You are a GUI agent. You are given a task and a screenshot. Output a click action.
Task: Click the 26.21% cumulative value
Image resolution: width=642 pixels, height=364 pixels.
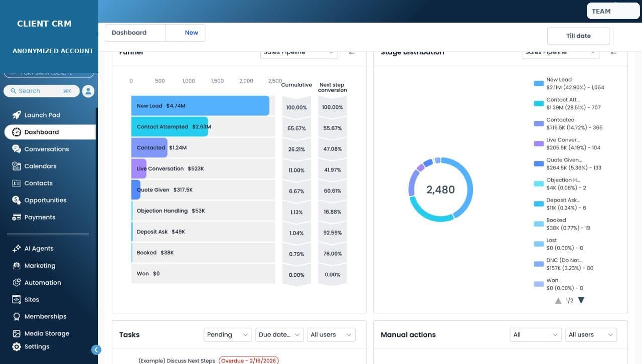coord(296,149)
